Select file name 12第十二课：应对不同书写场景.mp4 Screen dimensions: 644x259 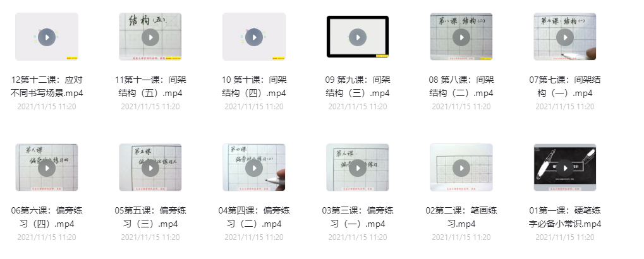pyautogui.click(x=47, y=86)
